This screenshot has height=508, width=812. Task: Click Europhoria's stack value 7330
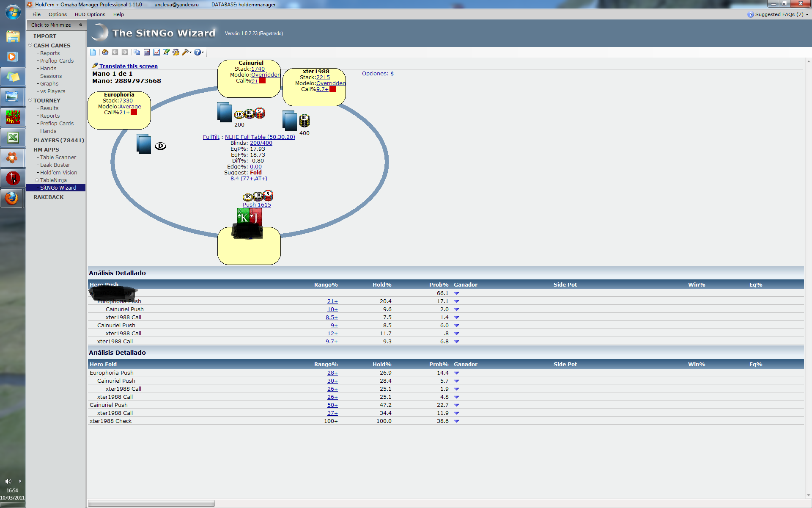click(x=126, y=100)
